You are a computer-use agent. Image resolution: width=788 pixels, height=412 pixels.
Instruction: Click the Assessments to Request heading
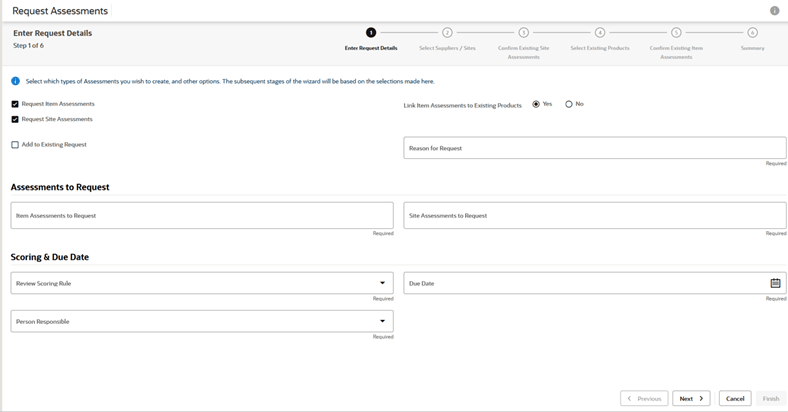60,187
